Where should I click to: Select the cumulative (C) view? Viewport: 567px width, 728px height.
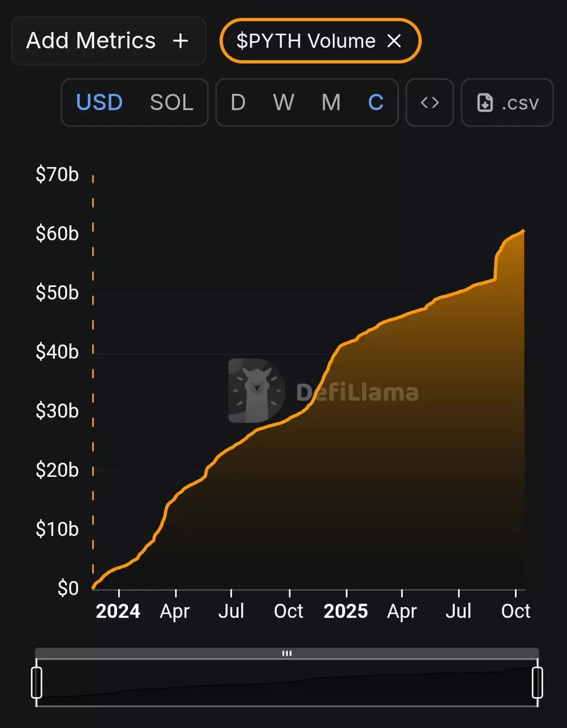pos(376,103)
